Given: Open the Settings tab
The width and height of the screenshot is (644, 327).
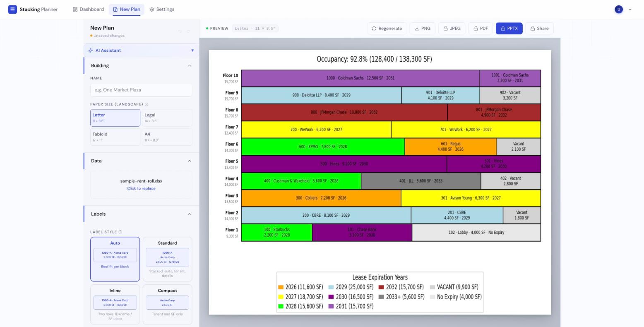Looking at the screenshot, I should (162, 9).
